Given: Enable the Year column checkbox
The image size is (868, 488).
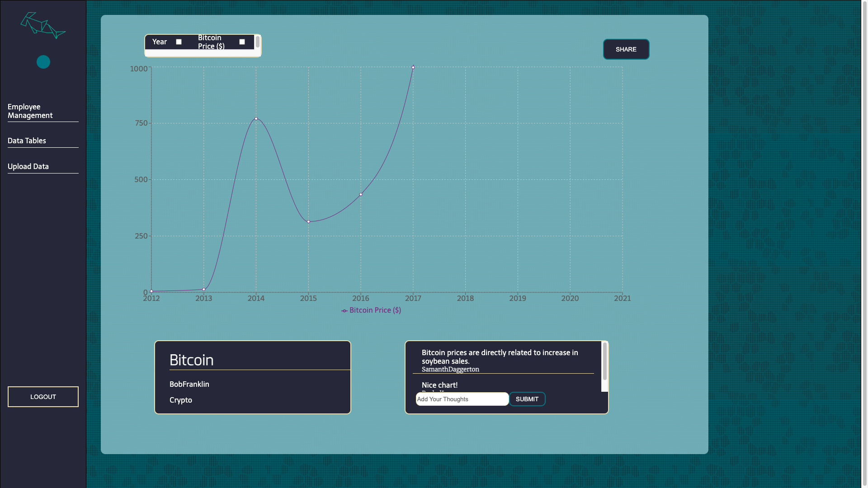Looking at the screenshot, I should coord(179,42).
